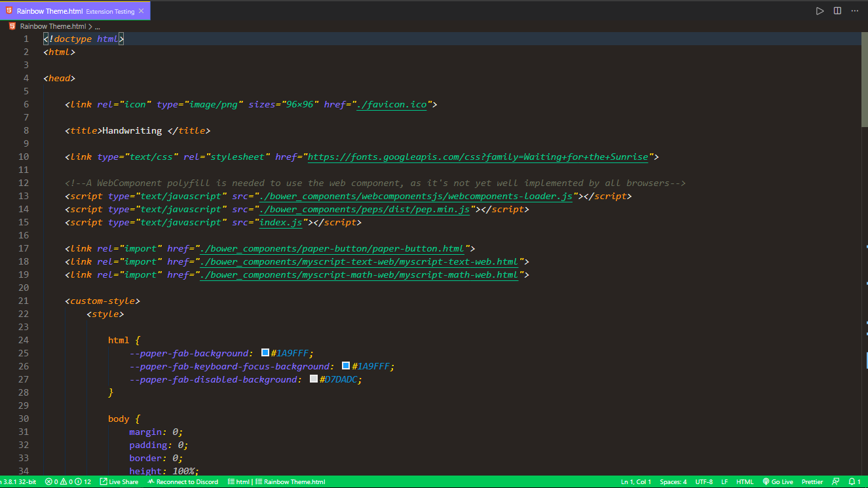Open the Split Editor icon
Viewport: 868px width, 488px height.
coord(837,10)
